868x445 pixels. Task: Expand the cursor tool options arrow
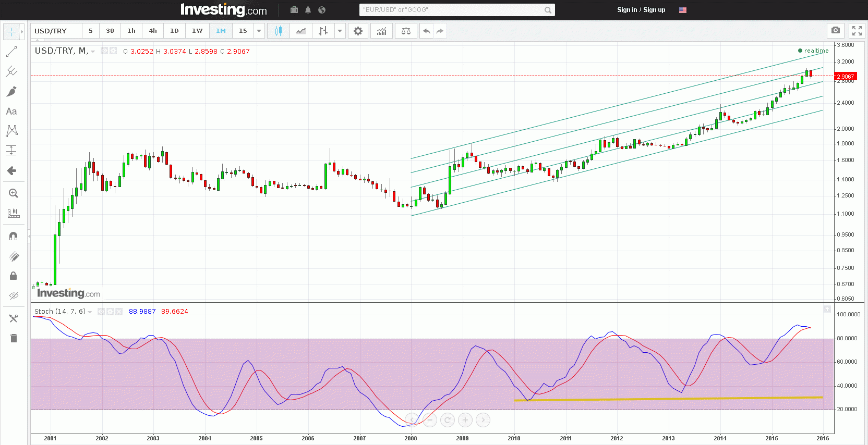pos(22,32)
